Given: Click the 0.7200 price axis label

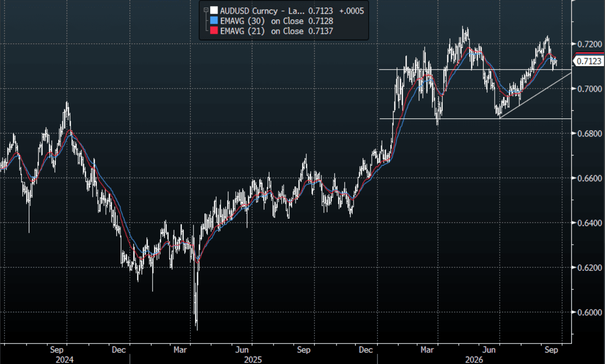Looking at the screenshot, I should pos(589,44).
